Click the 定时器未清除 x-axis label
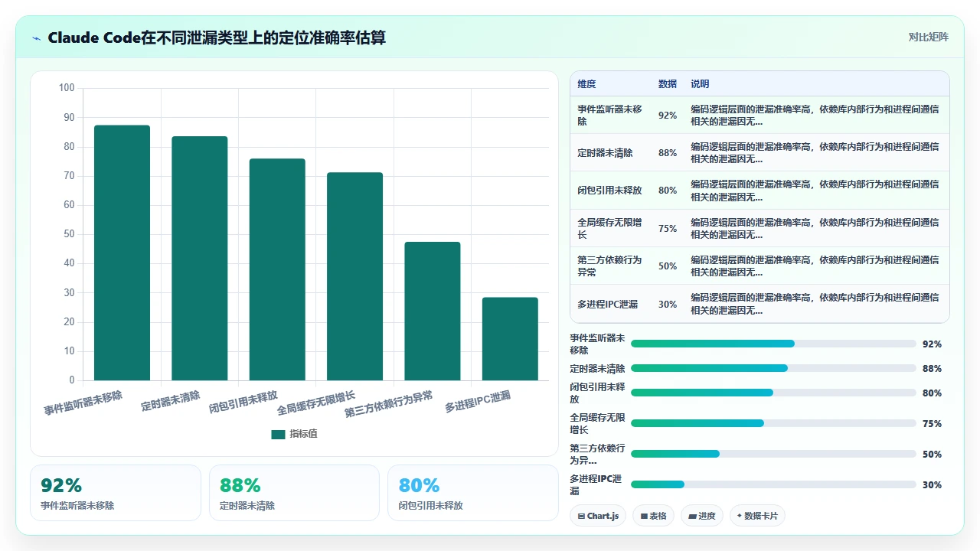Image resolution: width=980 pixels, height=551 pixels. point(171,401)
